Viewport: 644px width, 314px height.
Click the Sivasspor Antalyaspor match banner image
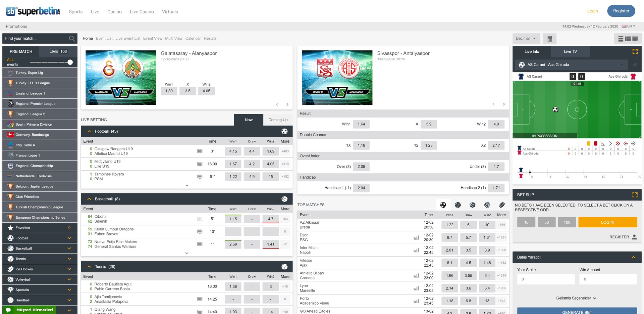[x=337, y=78]
